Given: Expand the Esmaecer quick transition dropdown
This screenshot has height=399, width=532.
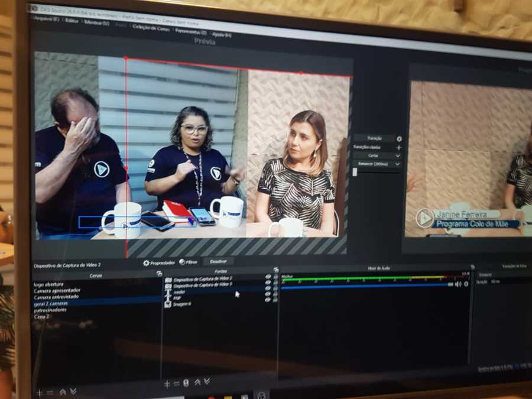Looking at the screenshot, I should click(397, 164).
